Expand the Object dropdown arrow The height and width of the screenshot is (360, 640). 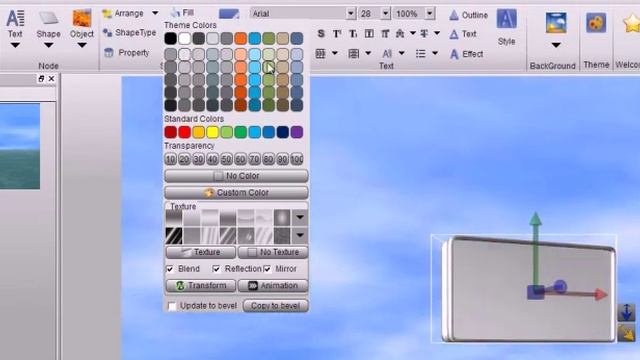[x=82, y=45]
